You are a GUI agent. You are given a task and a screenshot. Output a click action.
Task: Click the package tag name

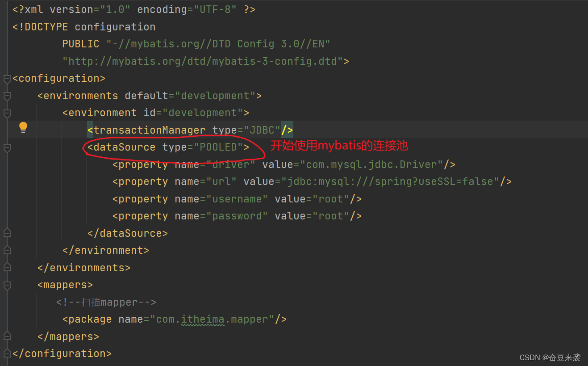pyautogui.click(x=90, y=319)
